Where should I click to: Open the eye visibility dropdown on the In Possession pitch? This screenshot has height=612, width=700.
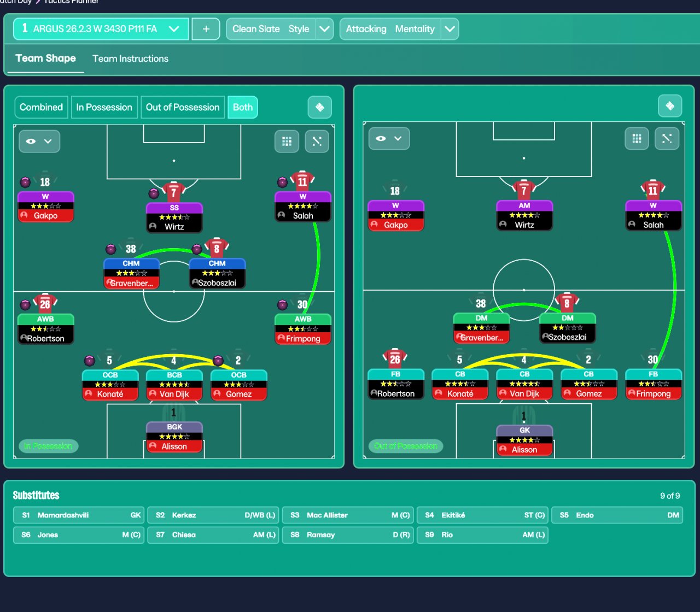pos(39,141)
